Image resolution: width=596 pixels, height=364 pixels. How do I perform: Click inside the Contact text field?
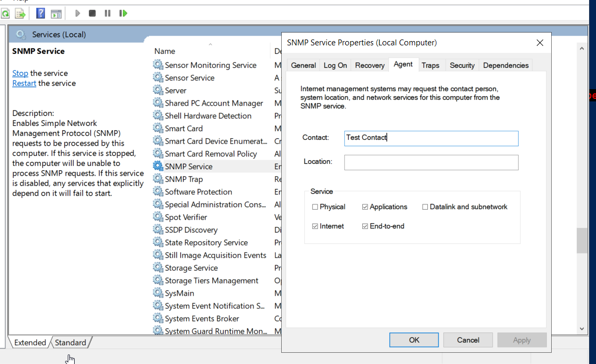click(431, 138)
